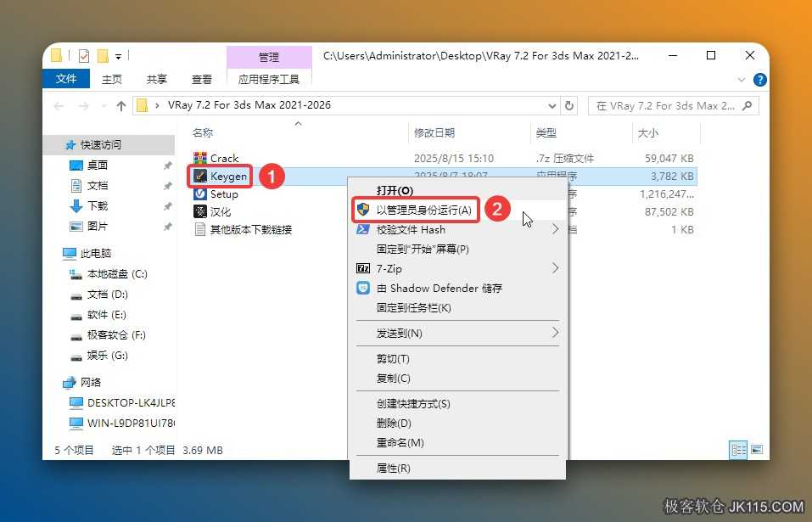The width and height of the screenshot is (812, 522).
Task: Switch to details view layout icon
Action: click(x=738, y=450)
